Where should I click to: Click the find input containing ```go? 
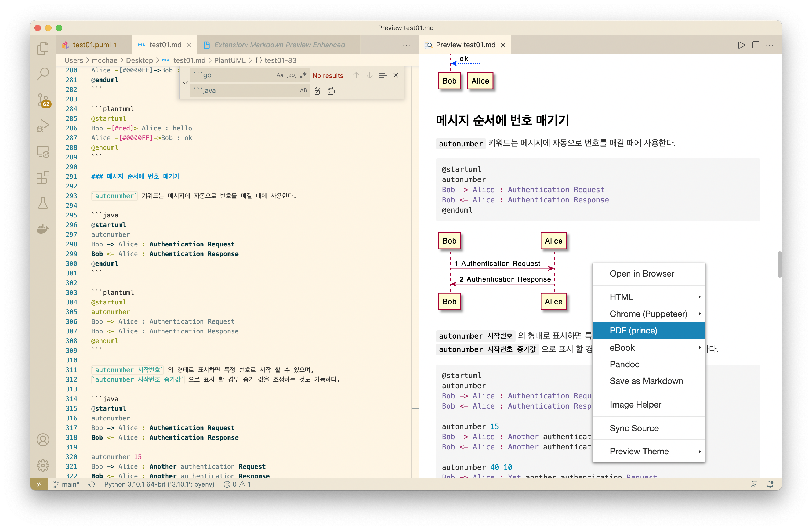[x=235, y=75]
